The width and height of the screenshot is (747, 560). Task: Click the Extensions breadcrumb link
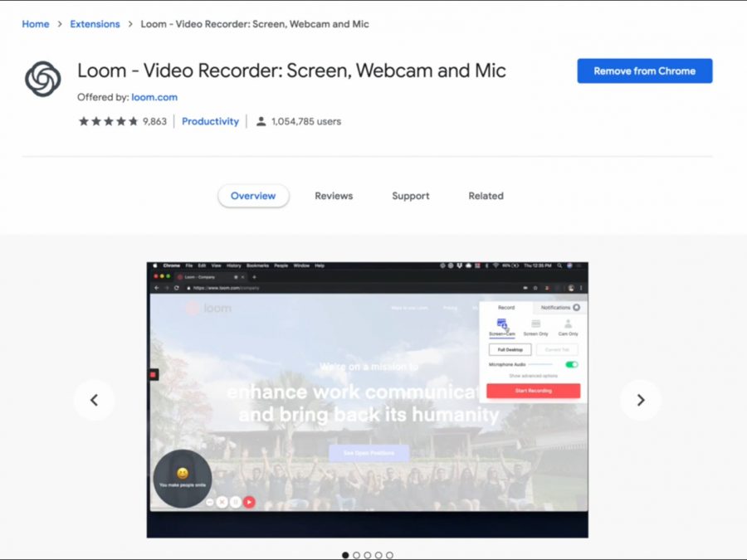95,24
